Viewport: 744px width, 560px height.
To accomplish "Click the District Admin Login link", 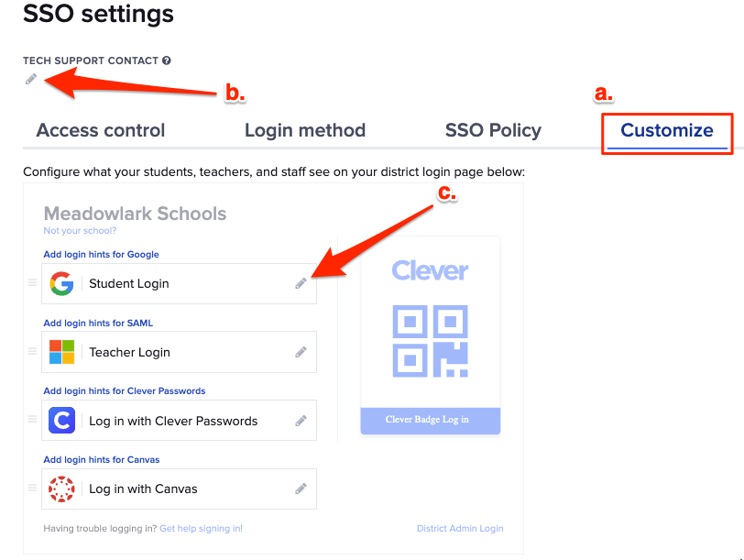I will (460, 528).
